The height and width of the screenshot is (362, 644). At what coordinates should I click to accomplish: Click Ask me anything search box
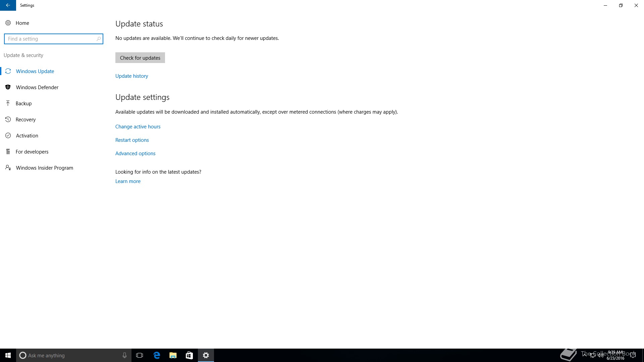(x=74, y=355)
